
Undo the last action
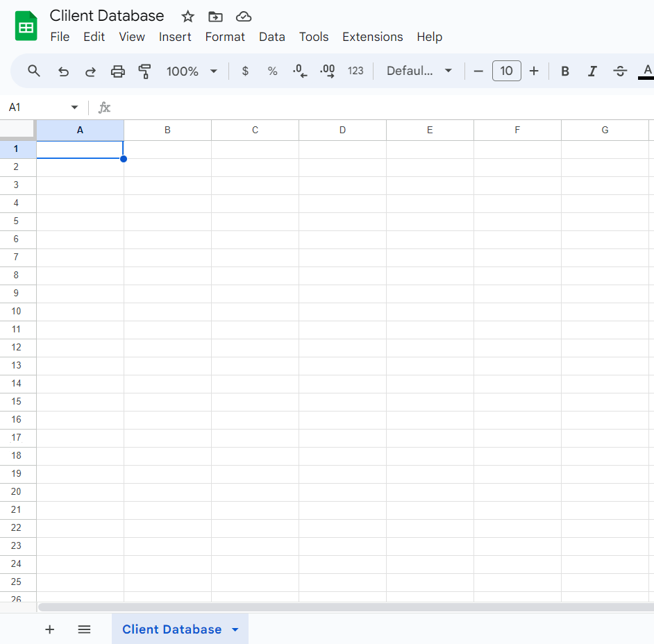(63, 71)
